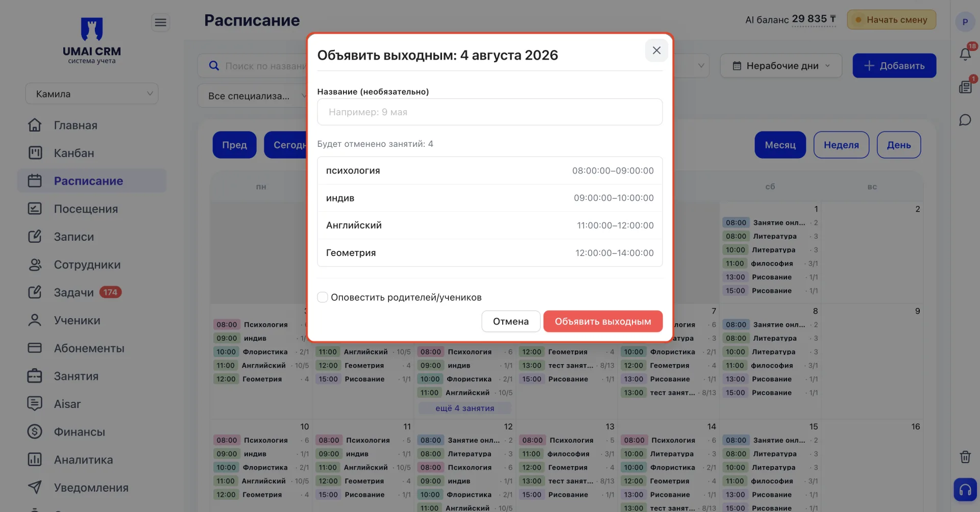This screenshot has width=980, height=512.
Task: Open Аналитика in the sidebar
Action: coord(84,459)
